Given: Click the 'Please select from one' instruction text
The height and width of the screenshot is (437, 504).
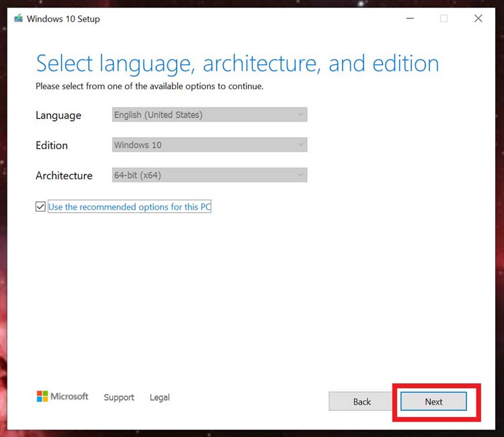Looking at the screenshot, I should 149,86.
